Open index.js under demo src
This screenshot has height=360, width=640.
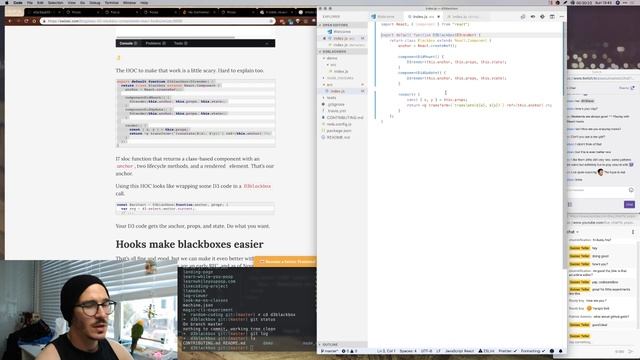pos(341,71)
